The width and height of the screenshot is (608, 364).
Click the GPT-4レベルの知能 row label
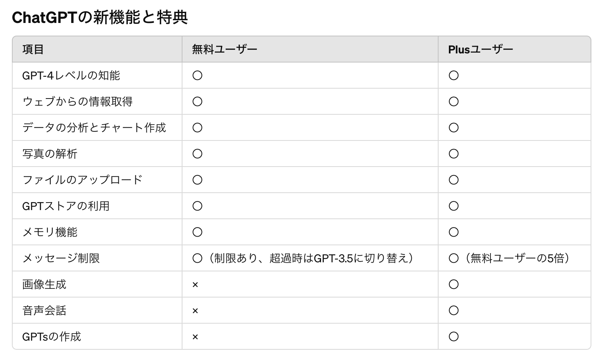(x=71, y=76)
